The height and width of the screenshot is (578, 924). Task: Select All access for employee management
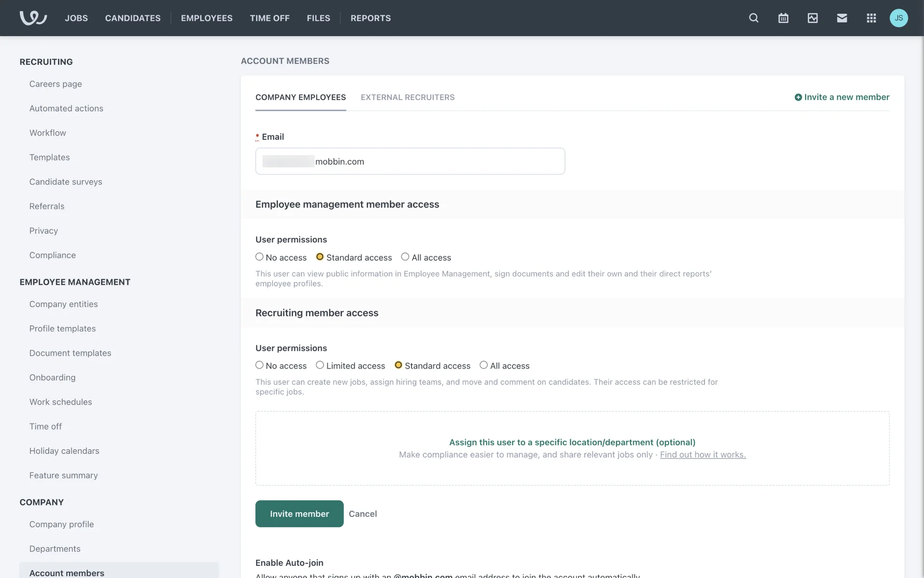pos(405,257)
